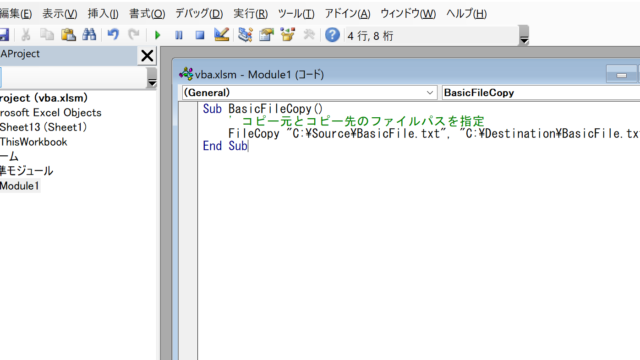Image resolution: width=640 pixels, height=360 pixels.
Task: Open the ヘルプ(H) menu
Action: coord(466,13)
